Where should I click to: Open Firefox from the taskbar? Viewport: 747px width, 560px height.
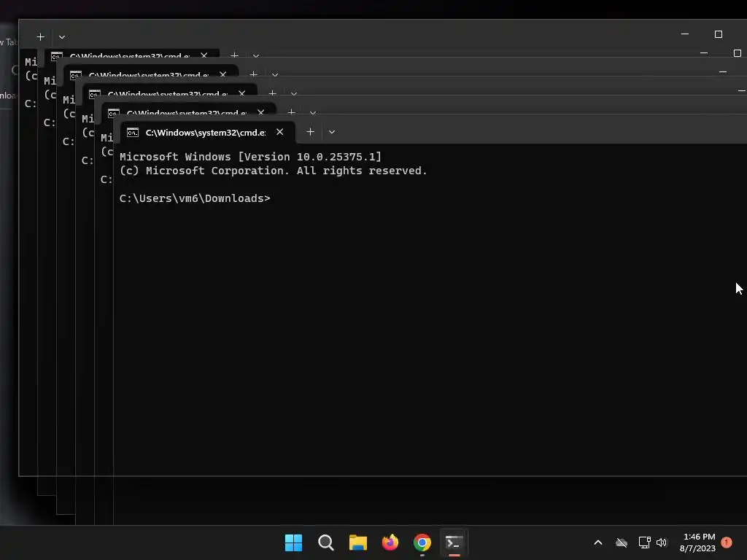tap(390, 542)
